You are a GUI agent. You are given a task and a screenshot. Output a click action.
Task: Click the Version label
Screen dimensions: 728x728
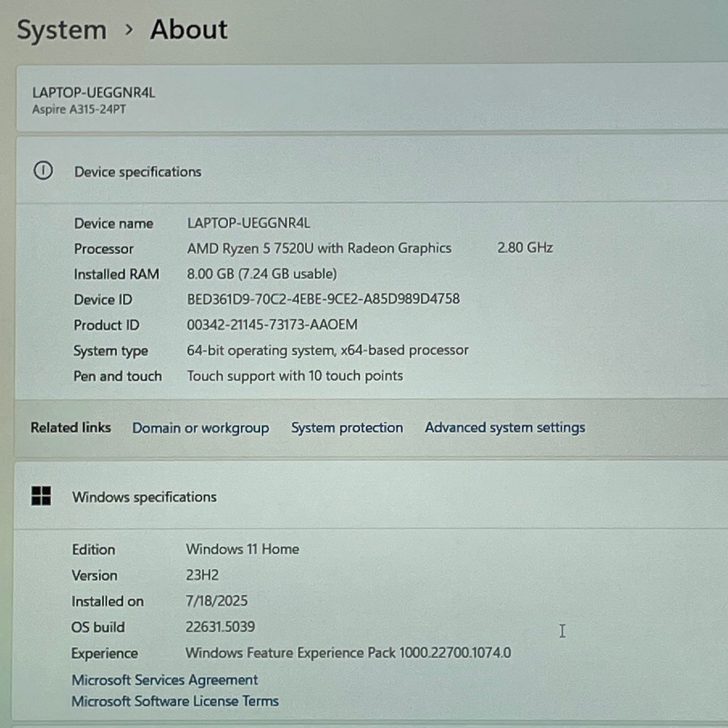95,576
